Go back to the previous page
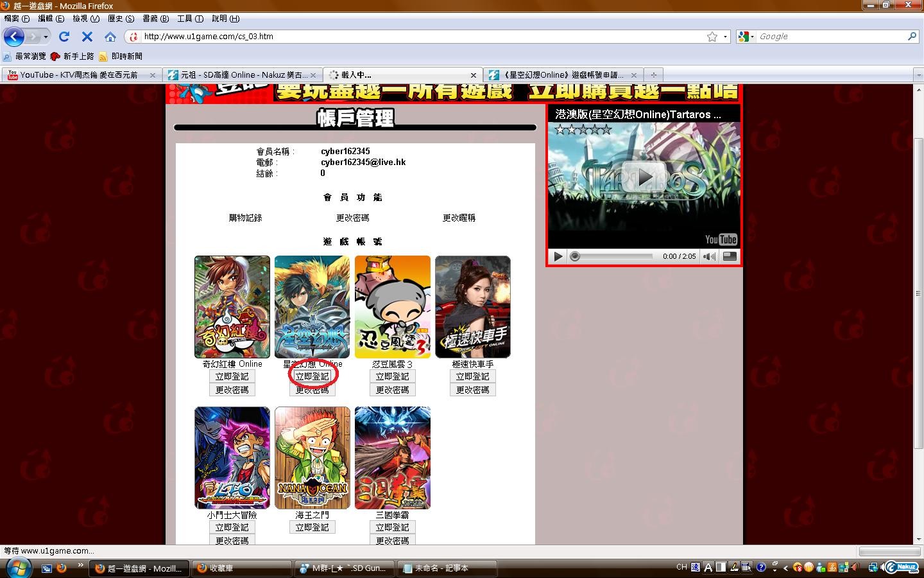 14,37
